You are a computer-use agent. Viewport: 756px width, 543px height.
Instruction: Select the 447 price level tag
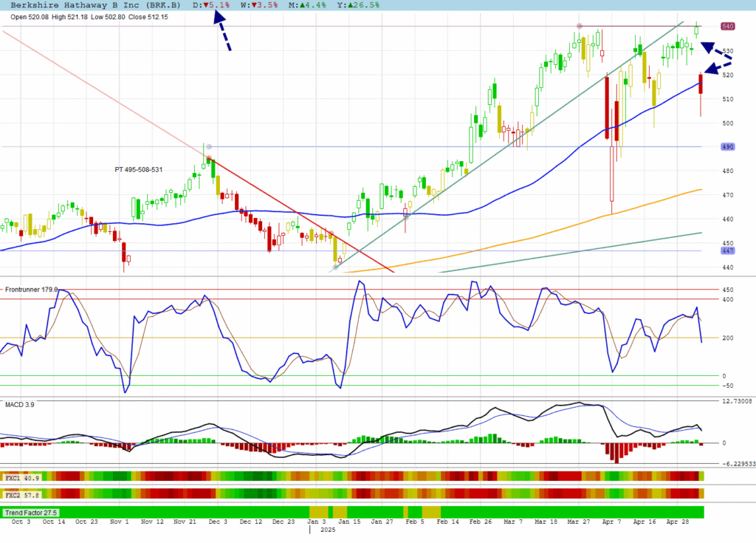pyautogui.click(x=727, y=250)
